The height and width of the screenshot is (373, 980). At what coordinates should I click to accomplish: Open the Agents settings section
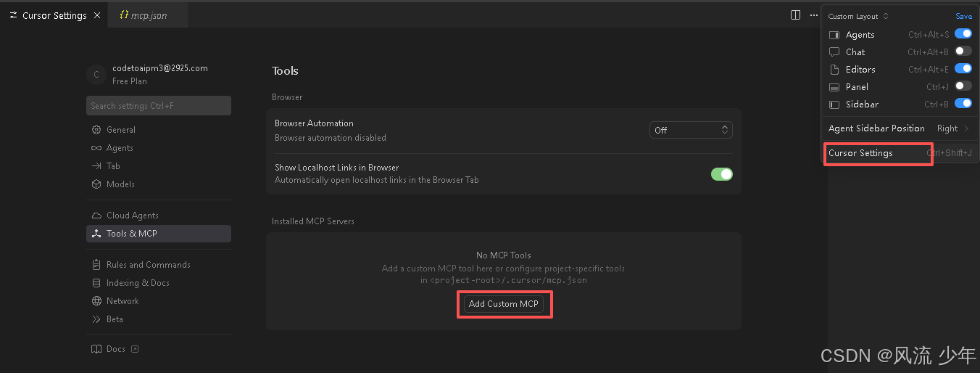click(x=159, y=148)
